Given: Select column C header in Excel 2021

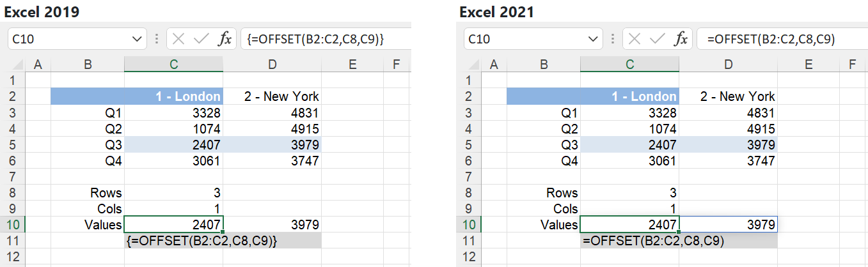Looking at the screenshot, I should [629, 64].
